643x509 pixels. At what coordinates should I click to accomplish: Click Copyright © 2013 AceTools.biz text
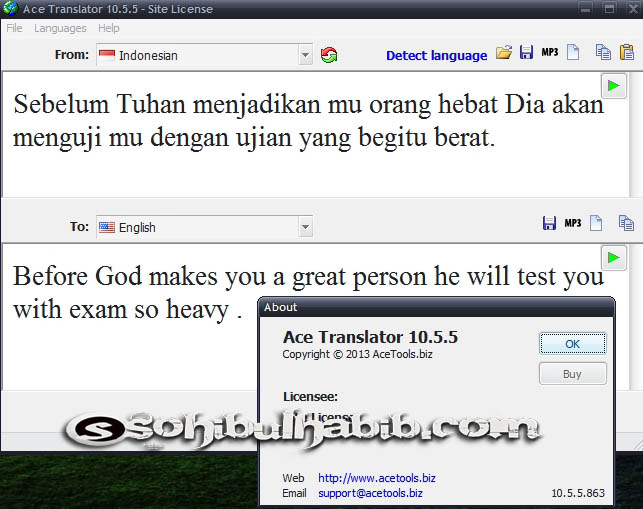point(357,354)
